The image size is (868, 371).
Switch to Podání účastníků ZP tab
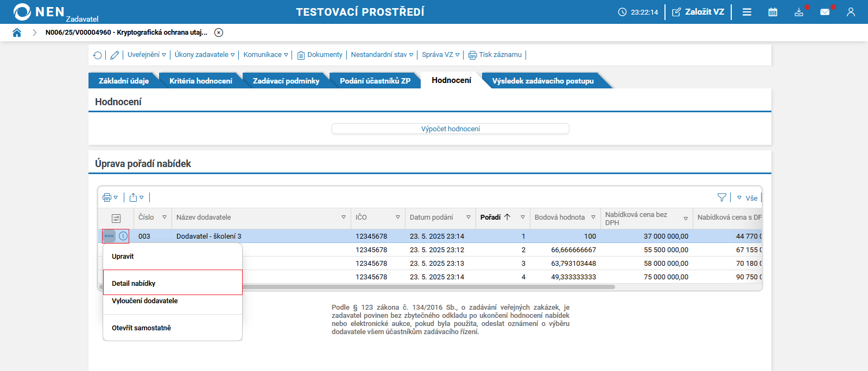pyautogui.click(x=375, y=81)
